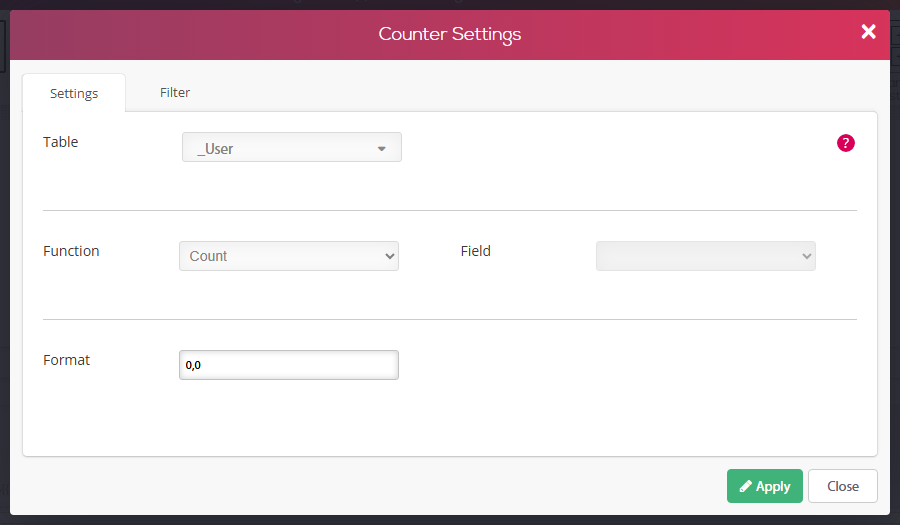Select the Settings tab
Viewport: 900px width, 525px height.
[x=74, y=93]
